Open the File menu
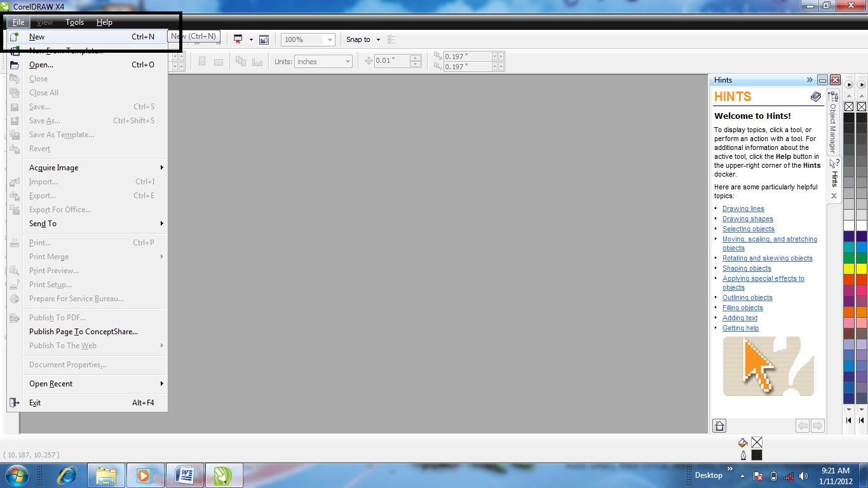This screenshot has height=488, width=868. tap(18, 22)
